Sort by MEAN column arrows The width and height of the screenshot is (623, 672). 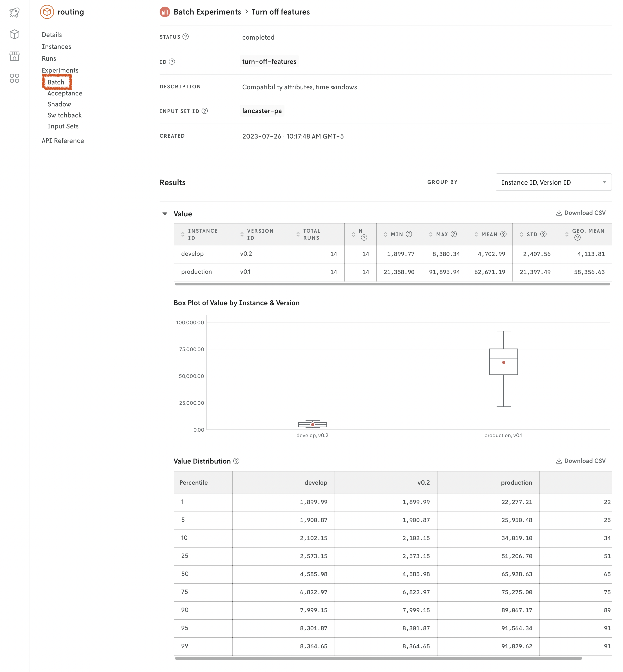point(476,234)
